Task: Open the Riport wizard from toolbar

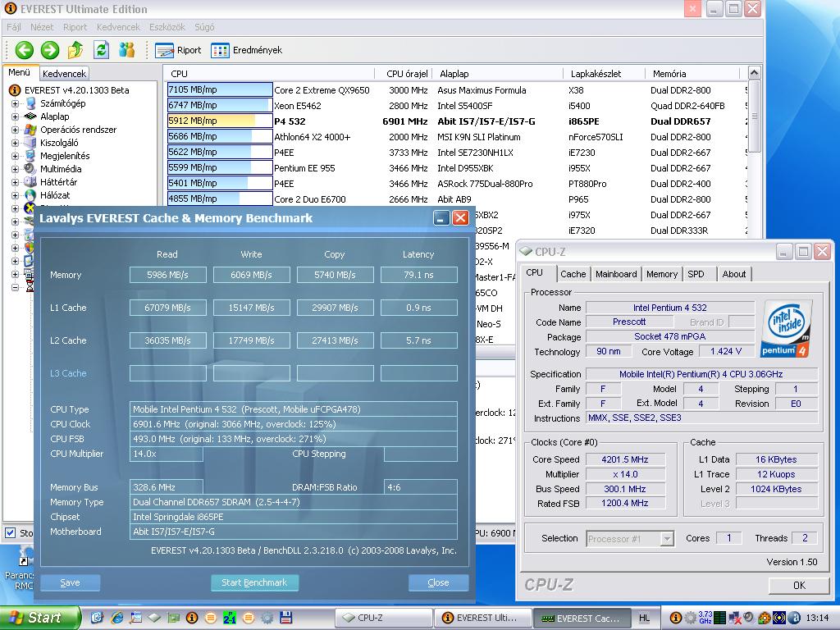Action: click(x=178, y=50)
